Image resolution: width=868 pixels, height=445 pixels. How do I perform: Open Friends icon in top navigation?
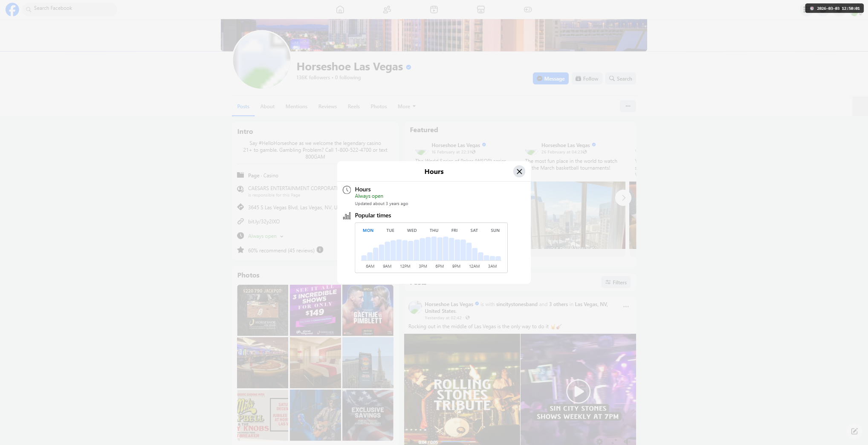(x=387, y=9)
